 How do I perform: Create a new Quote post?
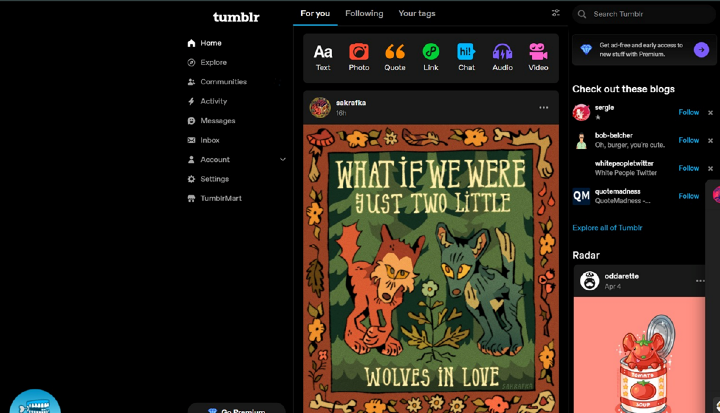(395, 57)
